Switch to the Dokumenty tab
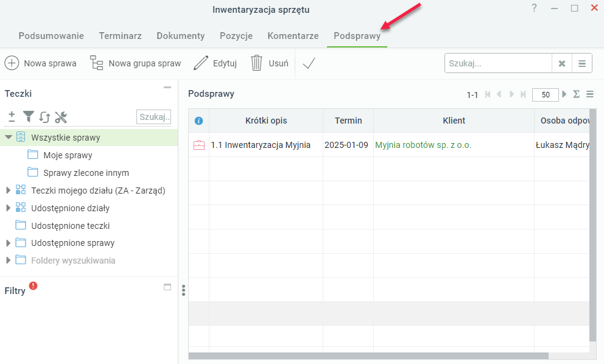The image size is (604, 364). [x=181, y=36]
